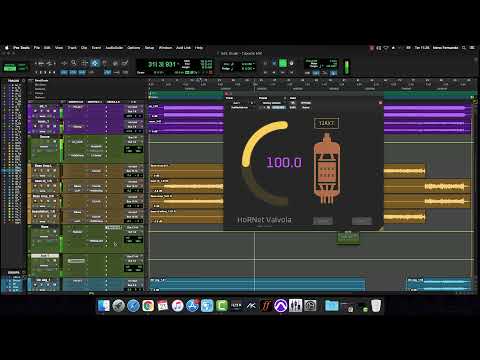The image size is (480, 360).
Task: Open the purple Pro Tools icon in Dock
Action: 280,305
